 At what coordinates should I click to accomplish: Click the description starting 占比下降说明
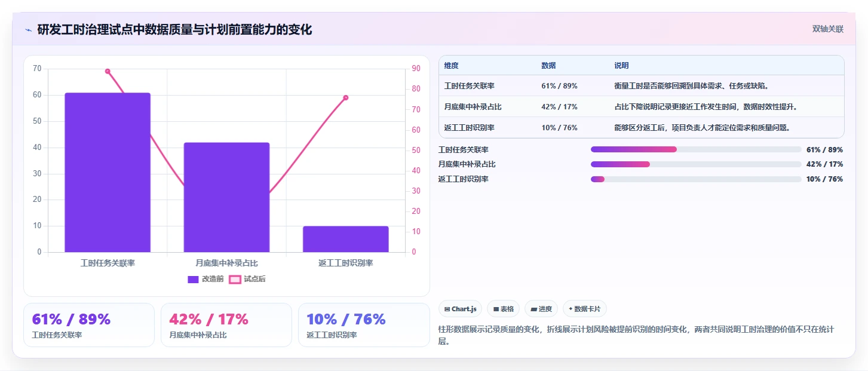706,107
